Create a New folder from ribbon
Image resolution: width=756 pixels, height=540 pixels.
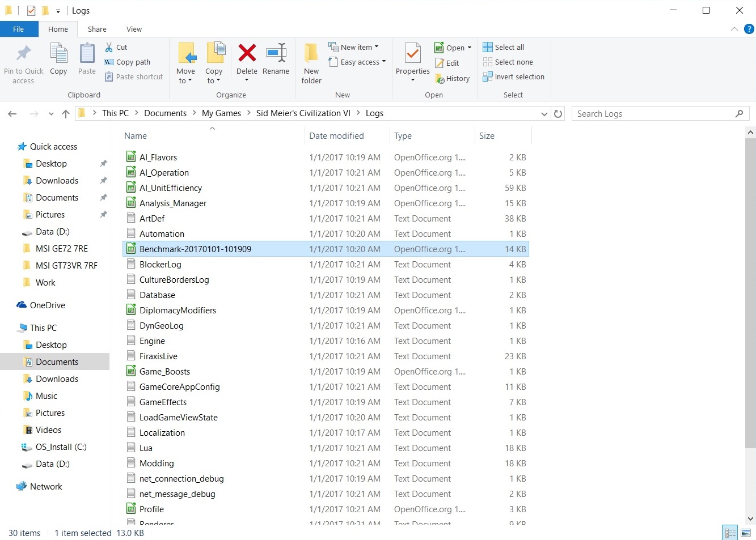311,63
